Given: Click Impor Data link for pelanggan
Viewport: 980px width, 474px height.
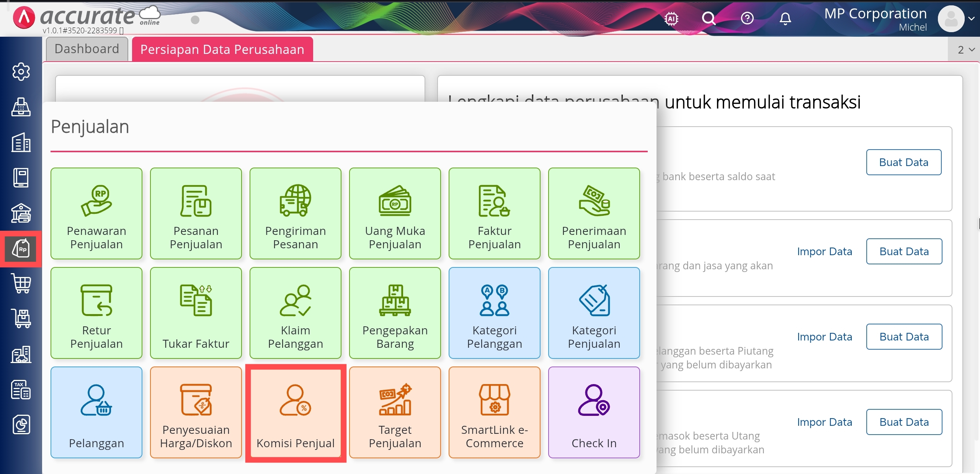Looking at the screenshot, I should click(824, 337).
